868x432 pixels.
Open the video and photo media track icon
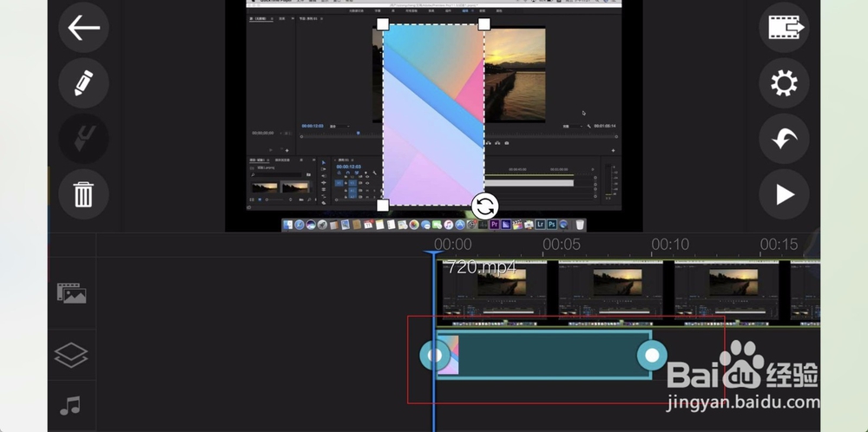[71, 293]
